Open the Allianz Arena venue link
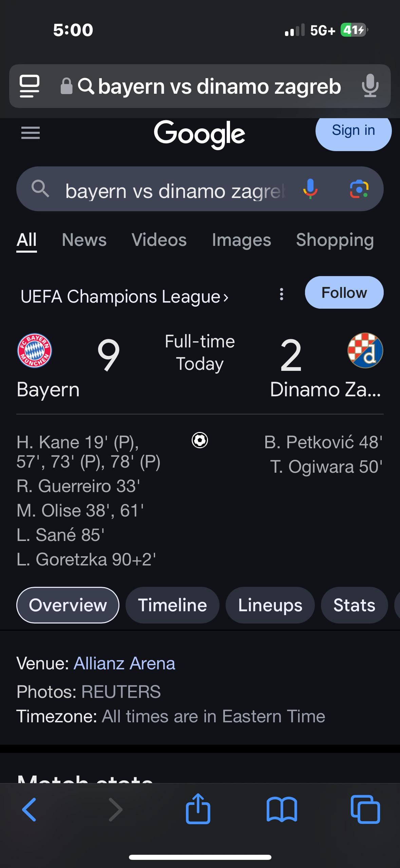The height and width of the screenshot is (868, 400). pyautogui.click(x=124, y=663)
